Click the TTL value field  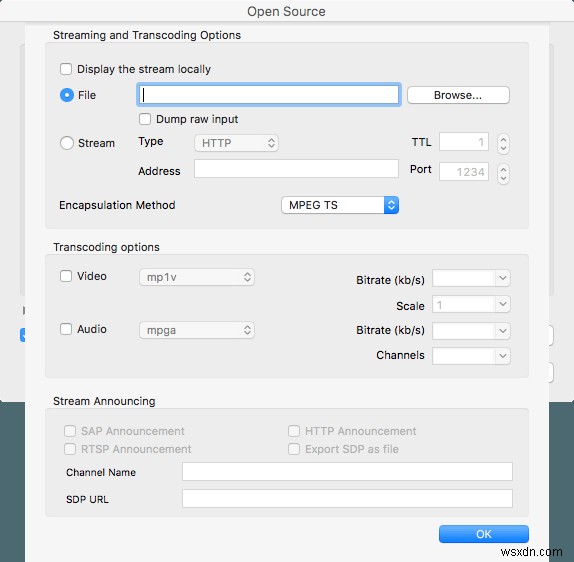tap(464, 142)
